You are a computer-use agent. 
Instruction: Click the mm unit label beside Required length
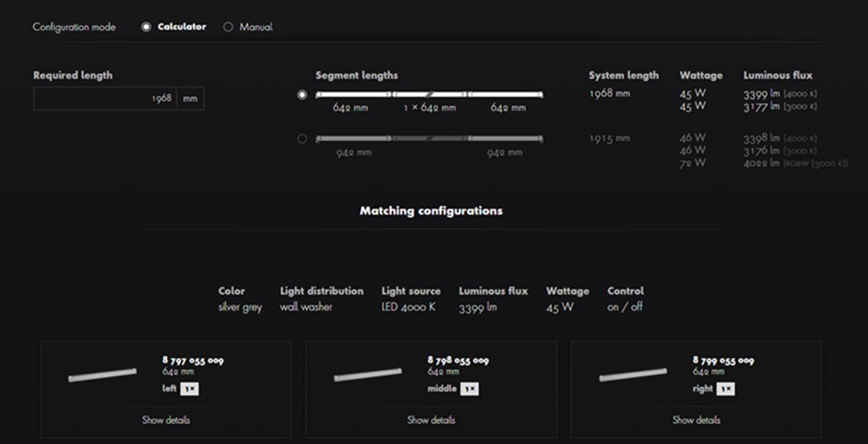coord(189,98)
